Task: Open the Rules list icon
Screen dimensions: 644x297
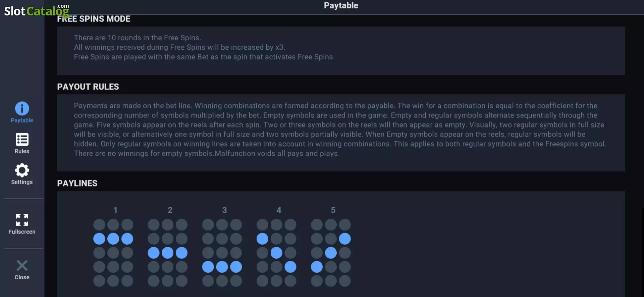Action: 22,140
